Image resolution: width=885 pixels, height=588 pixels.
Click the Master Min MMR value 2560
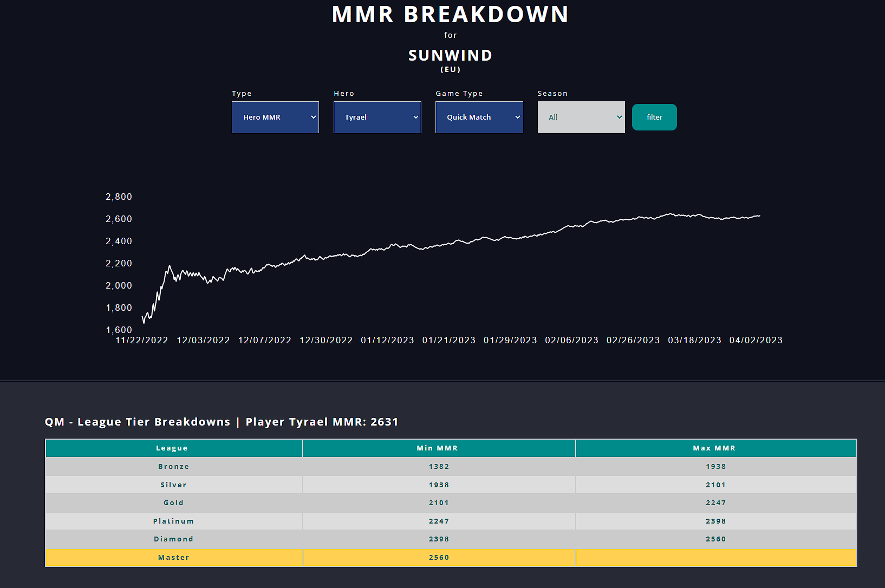(439, 558)
